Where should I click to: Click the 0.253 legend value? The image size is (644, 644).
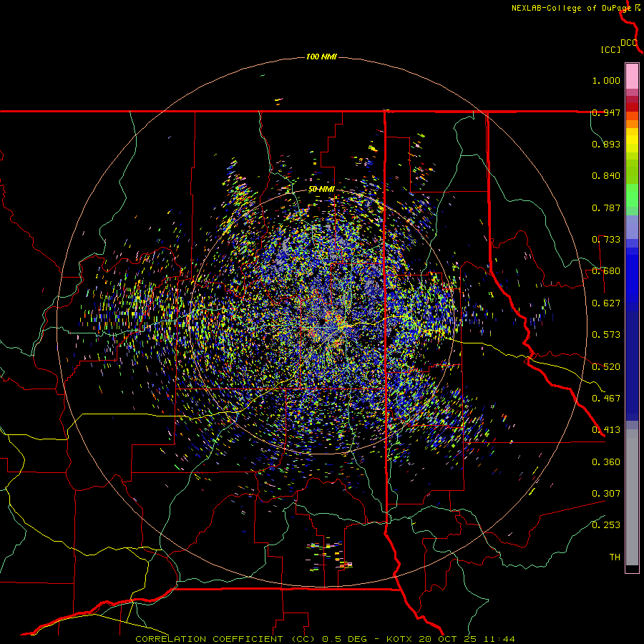click(606, 525)
